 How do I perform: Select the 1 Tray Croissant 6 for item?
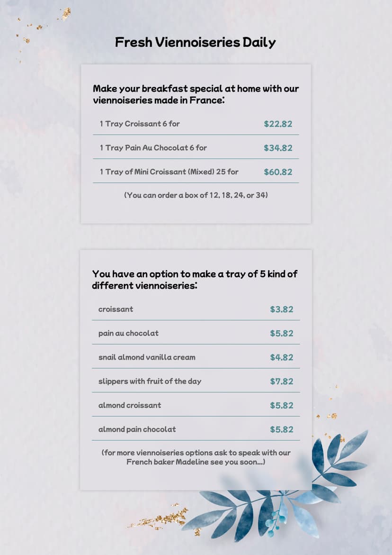[x=140, y=124]
